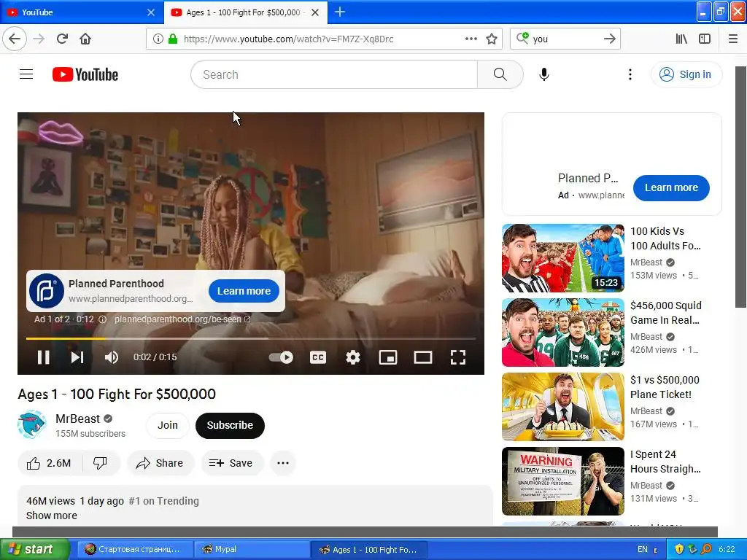Image resolution: width=747 pixels, height=560 pixels.
Task: Activate voice search microphone
Action: tap(543, 74)
